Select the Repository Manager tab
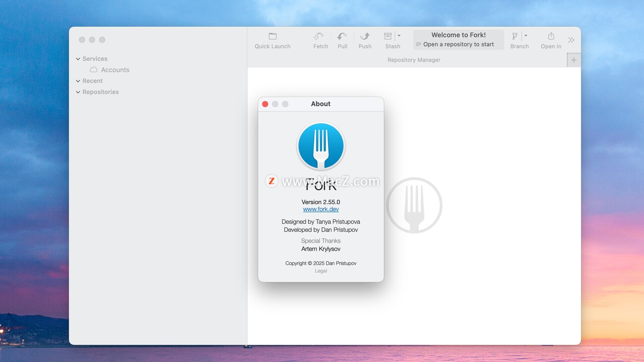The height and width of the screenshot is (362, 644). click(414, 60)
